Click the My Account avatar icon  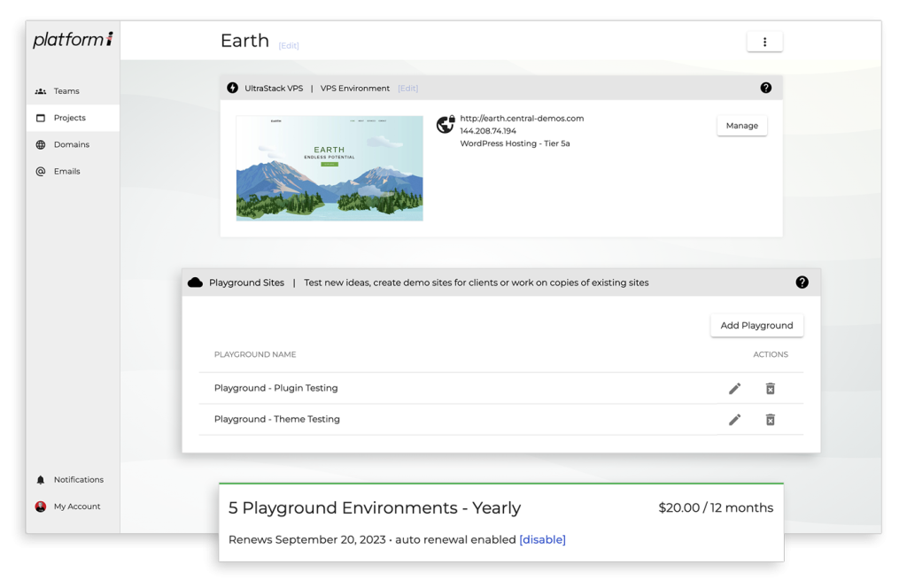pyautogui.click(x=41, y=507)
